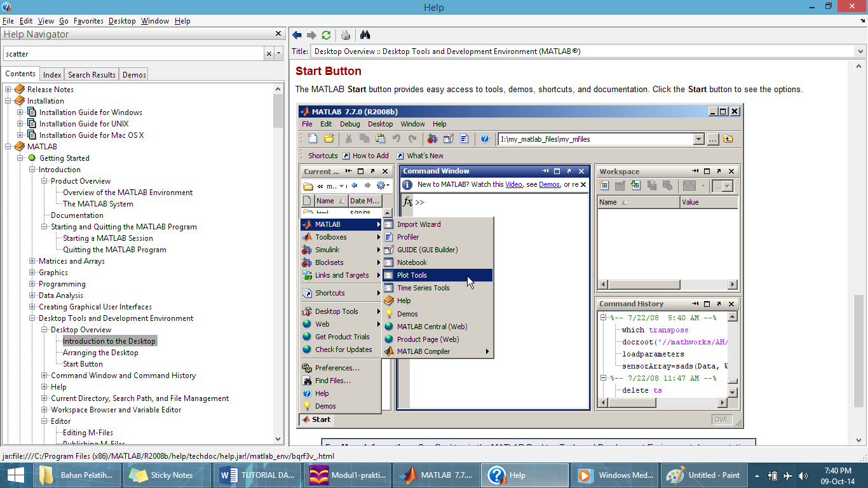Expand the Programming node

click(32, 284)
